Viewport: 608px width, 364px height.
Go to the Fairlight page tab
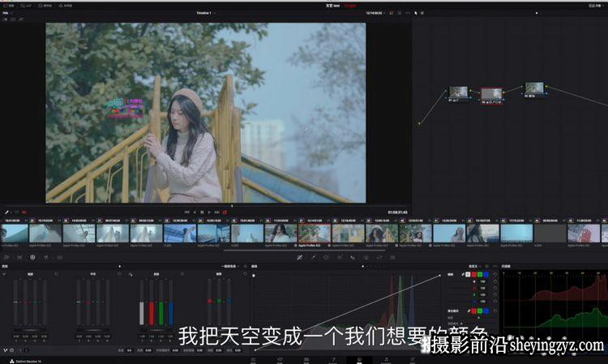click(x=386, y=360)
